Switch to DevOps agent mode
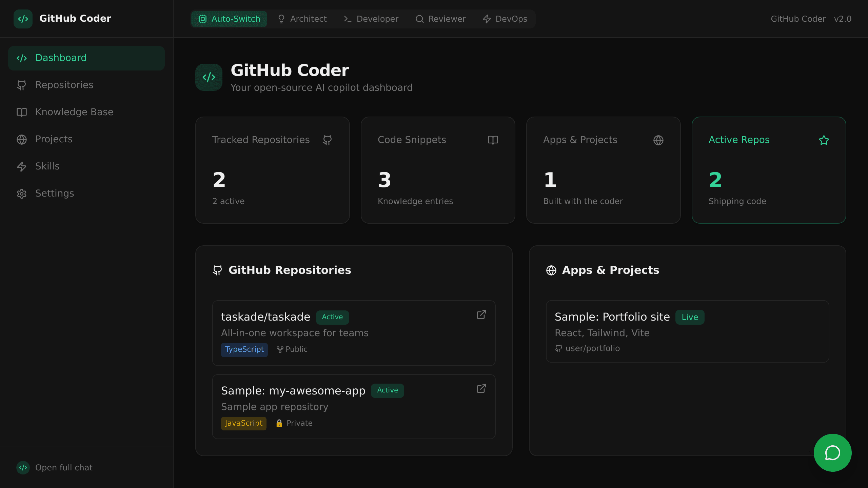 (505, 19)
